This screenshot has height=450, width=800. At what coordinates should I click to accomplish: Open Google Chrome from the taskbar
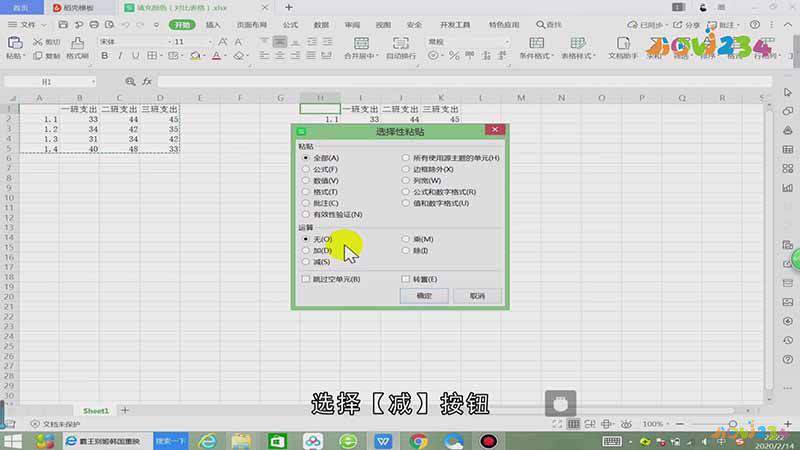click(418, 441)
